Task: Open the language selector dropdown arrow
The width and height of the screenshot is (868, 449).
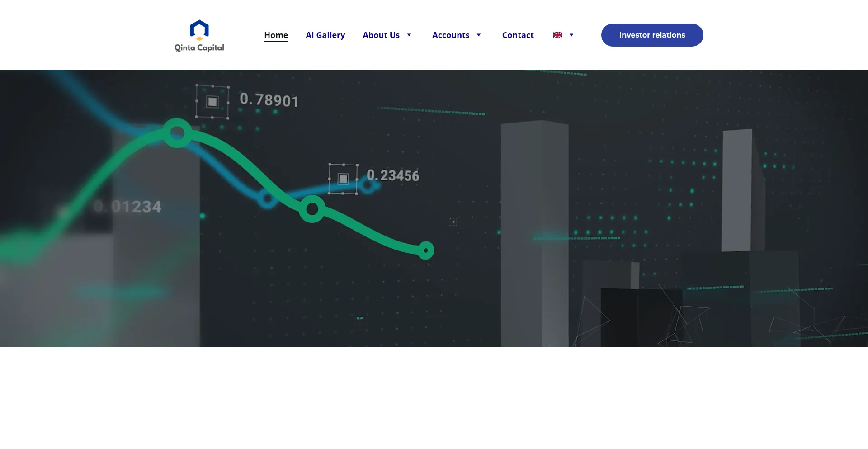Action: pos(571,35)
